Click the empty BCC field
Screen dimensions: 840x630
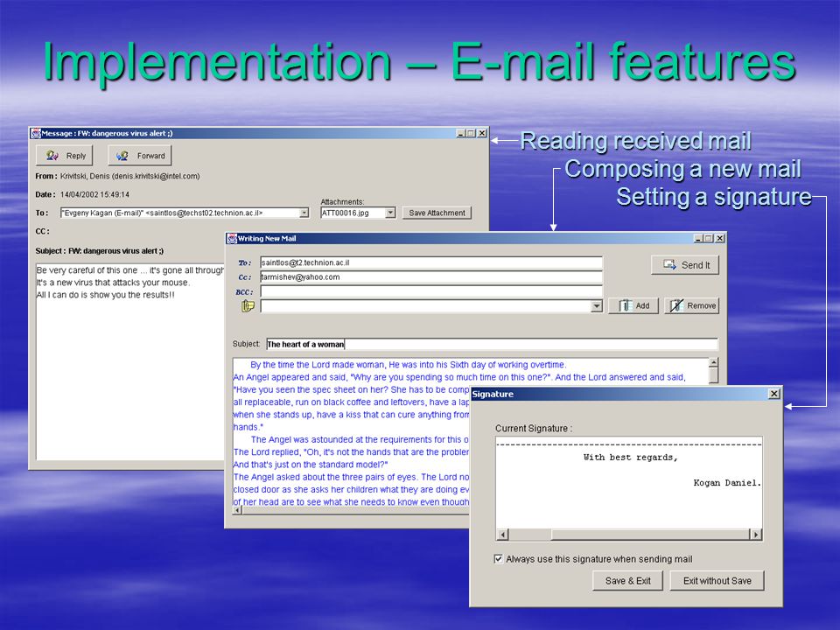pos(431,292)
